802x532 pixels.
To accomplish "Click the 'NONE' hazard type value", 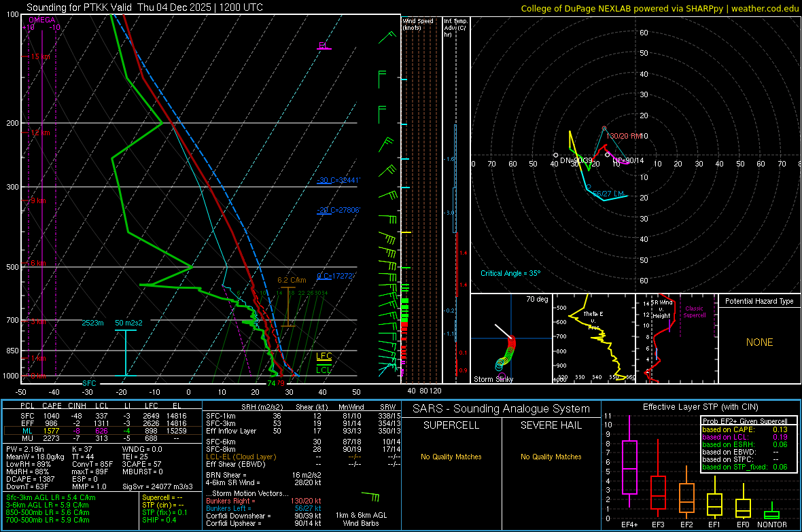I will pos(759,342).
